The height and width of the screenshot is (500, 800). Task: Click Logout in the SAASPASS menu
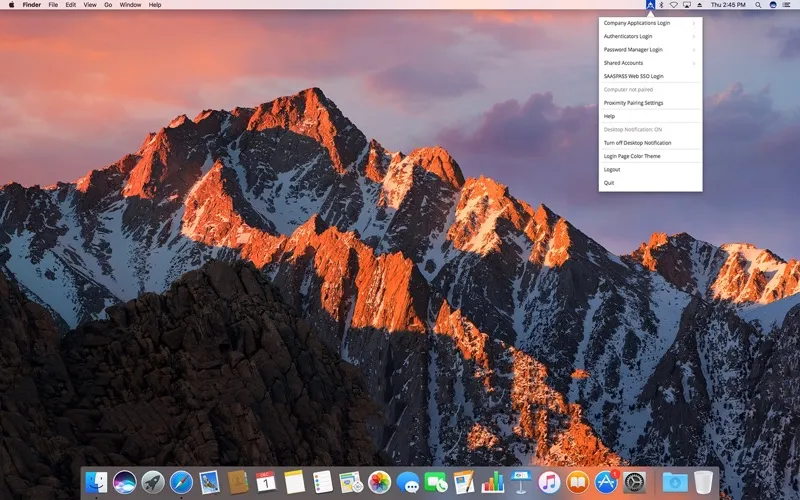pyautogui.click(x=612, y=169)
